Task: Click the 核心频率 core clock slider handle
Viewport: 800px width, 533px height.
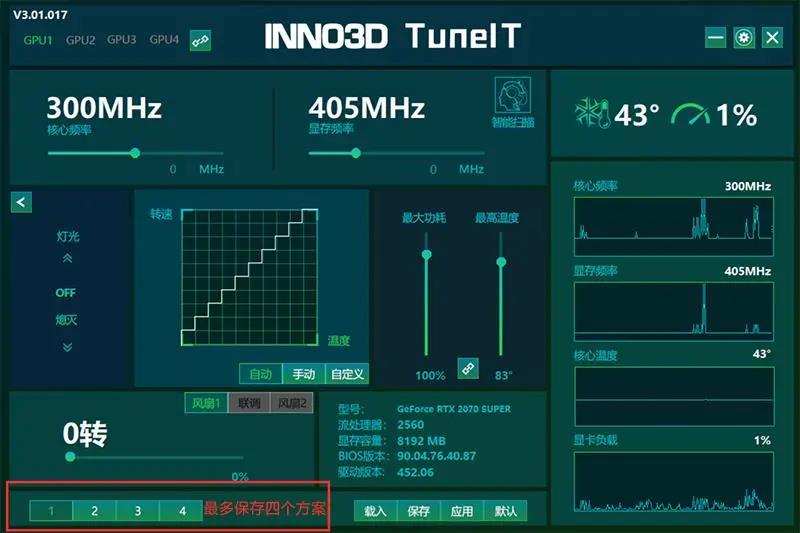Action: click(135, 153)
